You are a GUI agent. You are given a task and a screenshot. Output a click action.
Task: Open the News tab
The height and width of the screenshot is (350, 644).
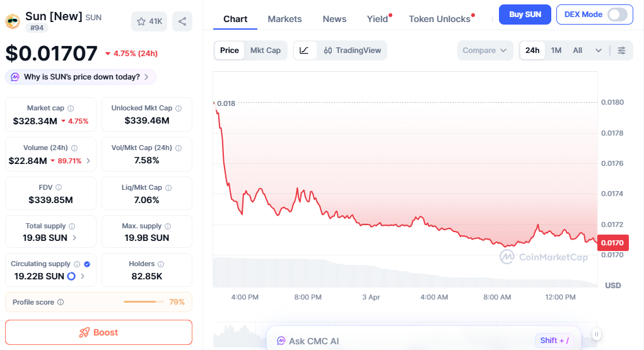(334, 20)
